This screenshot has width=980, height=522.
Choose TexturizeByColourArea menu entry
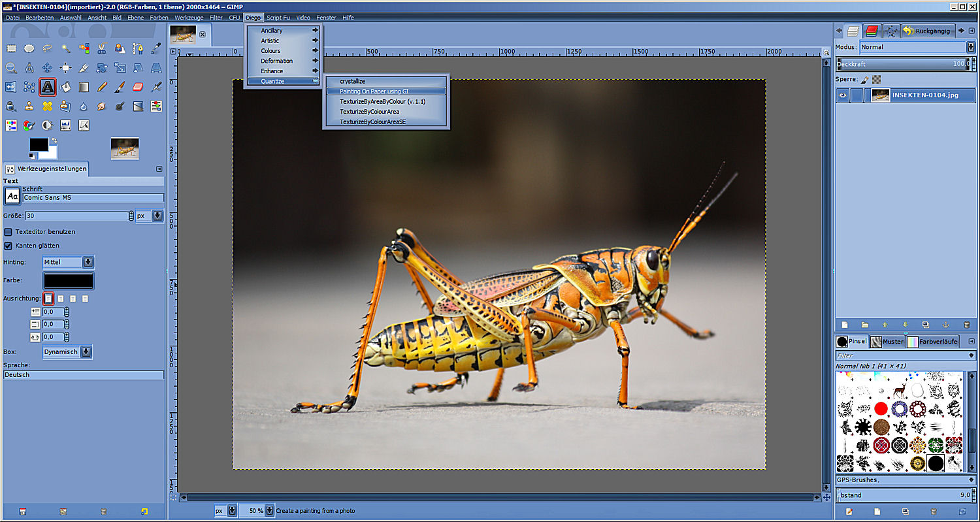pyautogui.click(x=385, y=112)
